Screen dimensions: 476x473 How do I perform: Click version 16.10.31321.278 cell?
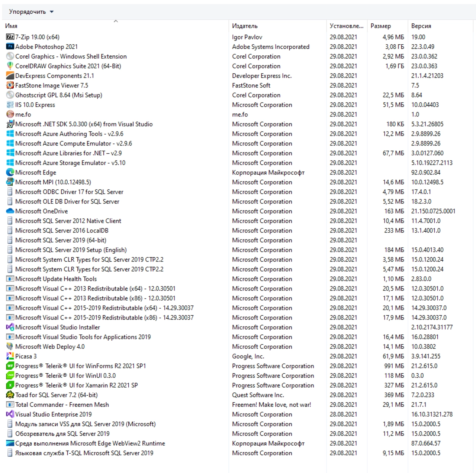click(x=432, y=414)
